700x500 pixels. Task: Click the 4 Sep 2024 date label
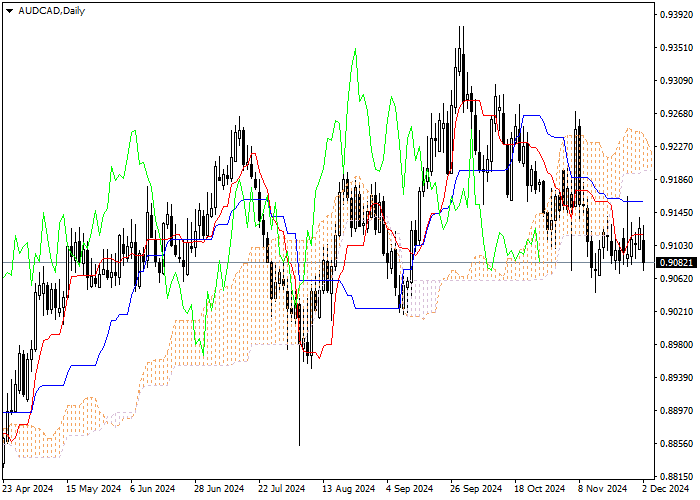tap(410, 489)
